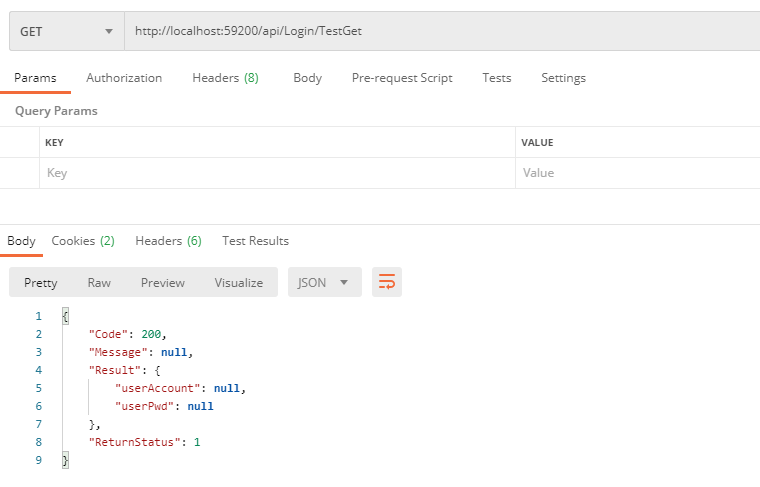This screenshot has width=760, height=487.
Task: Switch to the Authorization tab
Action: pos(124,78)
